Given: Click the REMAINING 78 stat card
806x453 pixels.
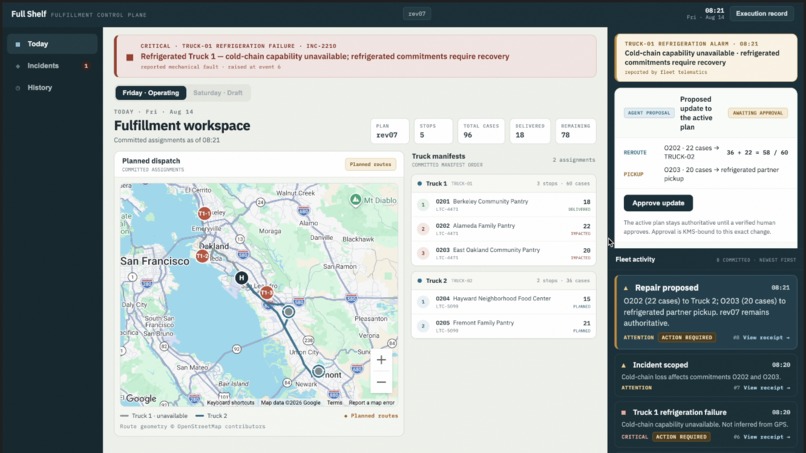Looking at the screenshot, I should pos(575,131).
